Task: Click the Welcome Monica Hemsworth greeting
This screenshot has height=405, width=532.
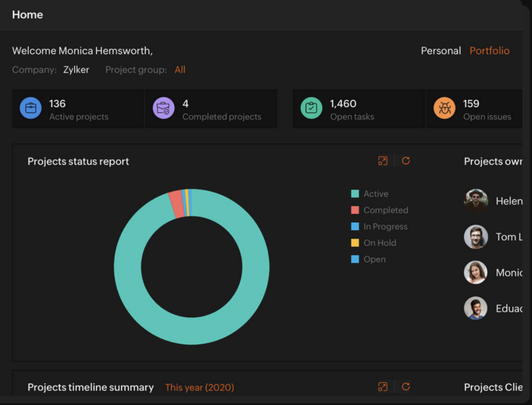Action: pos(82,51)
